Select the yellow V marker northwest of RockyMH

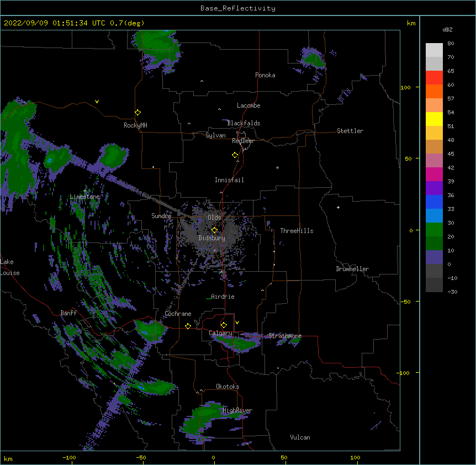coord(97,102)
